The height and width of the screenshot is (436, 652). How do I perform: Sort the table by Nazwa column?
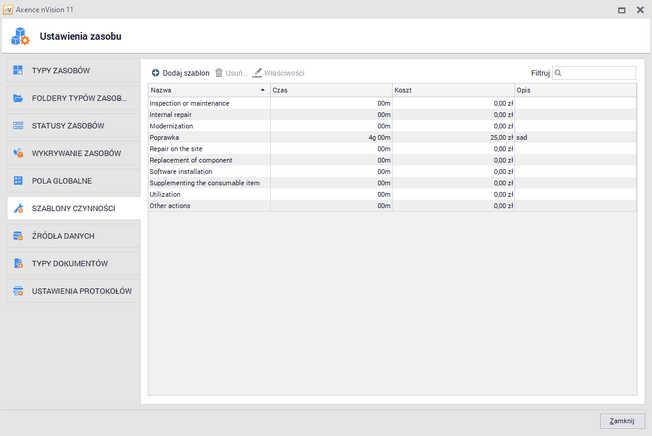coord(207,89)
